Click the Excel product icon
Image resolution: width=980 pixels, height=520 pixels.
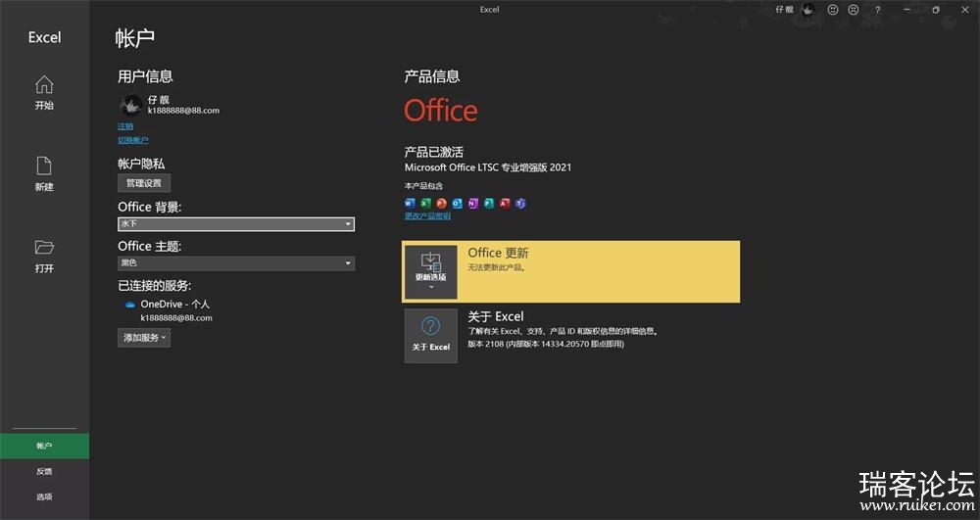pos(425,203)
